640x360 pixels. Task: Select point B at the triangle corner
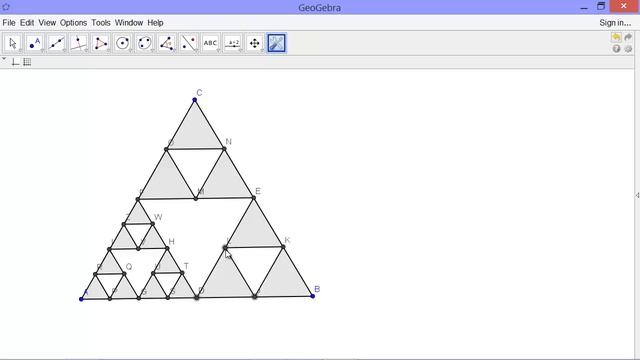[313, 296]
